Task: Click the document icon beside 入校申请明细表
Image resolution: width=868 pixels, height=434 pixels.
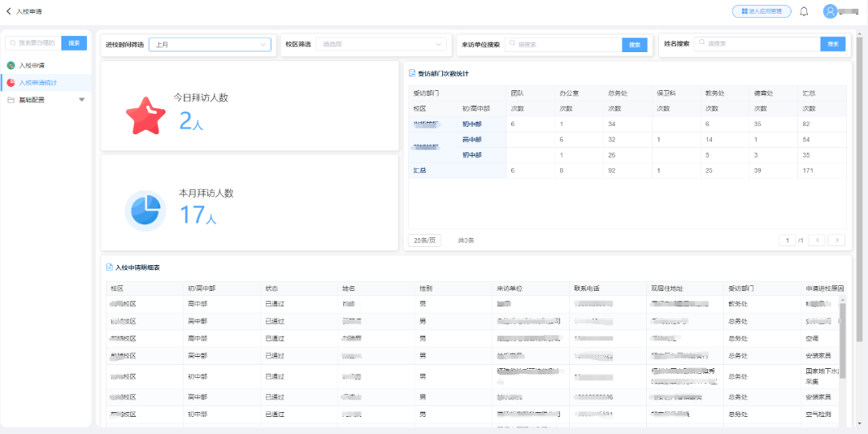Action: coord(109,267)
